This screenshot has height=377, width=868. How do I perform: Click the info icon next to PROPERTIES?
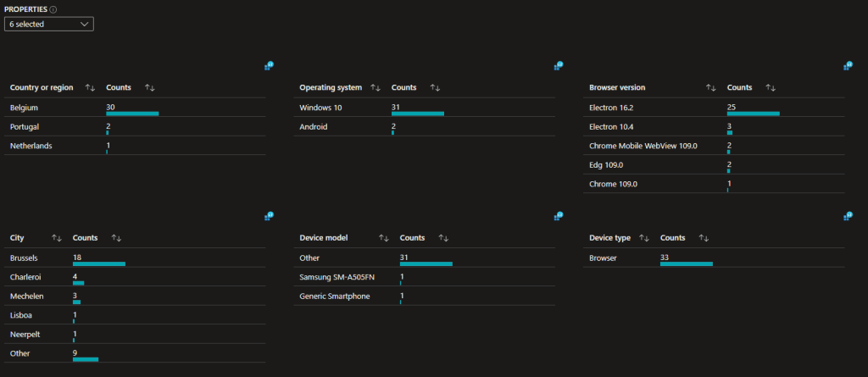click(x=53, y=9)
